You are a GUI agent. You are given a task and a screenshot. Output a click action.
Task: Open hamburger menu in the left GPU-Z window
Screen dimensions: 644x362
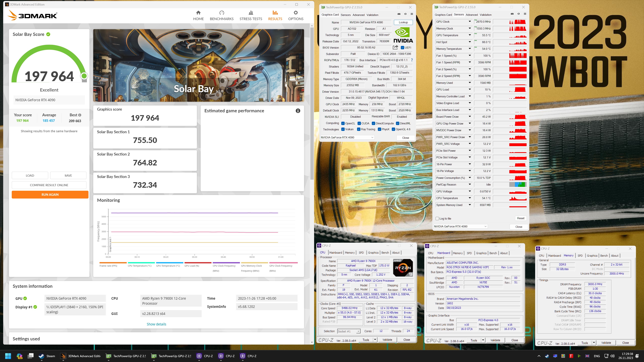click(412, 14)
